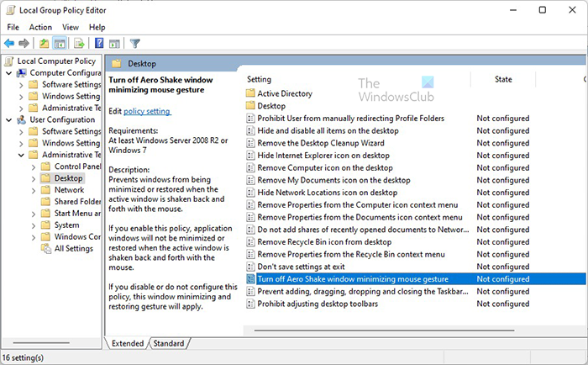Collapse the User Configuration node

pyautogui.click(x=8, y=120)
